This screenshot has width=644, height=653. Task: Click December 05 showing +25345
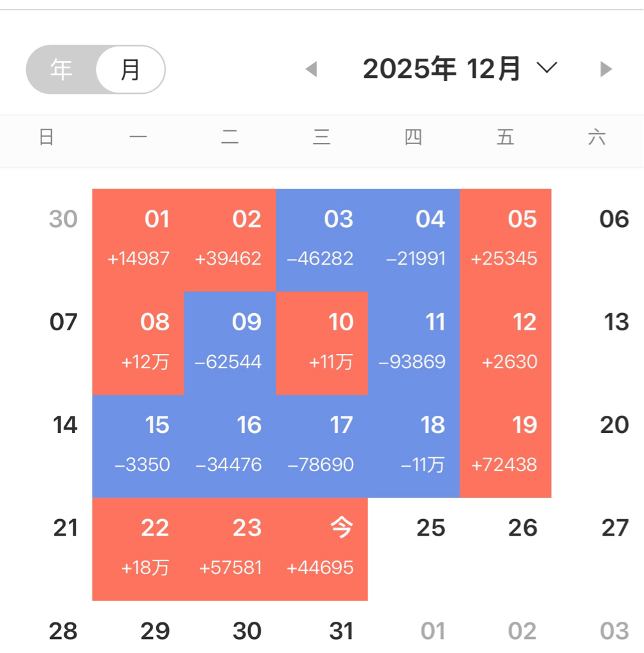click(506, 240)
